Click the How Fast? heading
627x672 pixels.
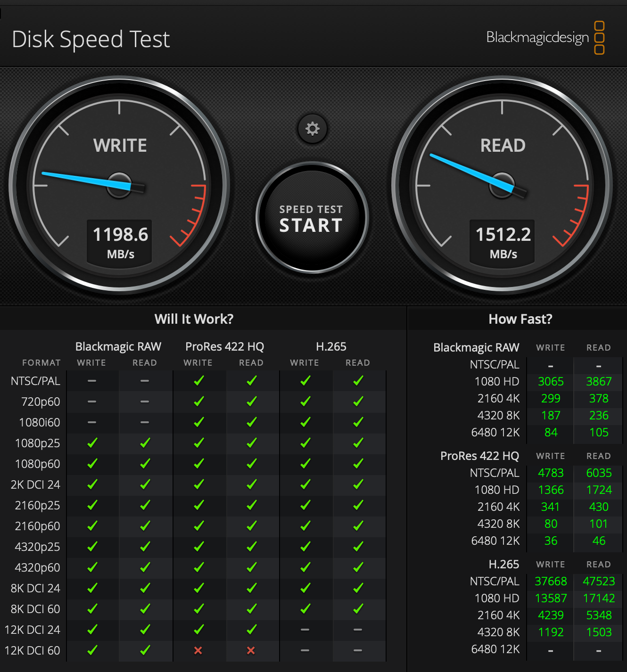520,319
